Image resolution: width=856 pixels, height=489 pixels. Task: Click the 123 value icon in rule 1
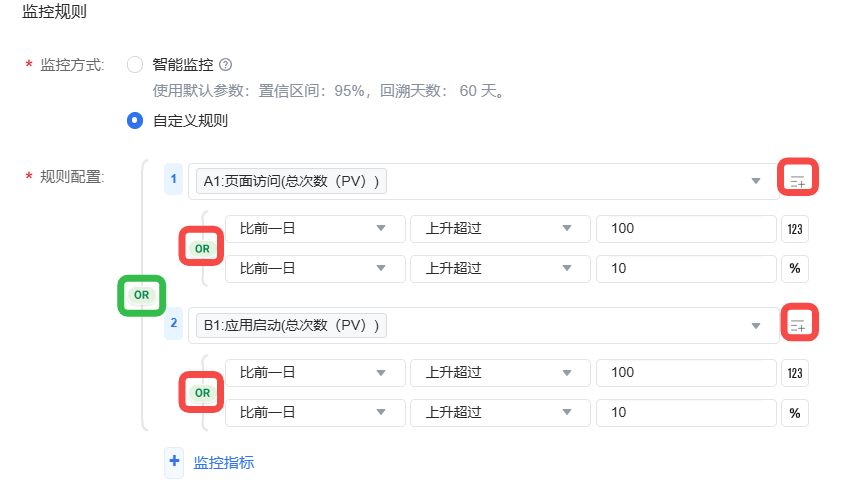pos(795,229)
